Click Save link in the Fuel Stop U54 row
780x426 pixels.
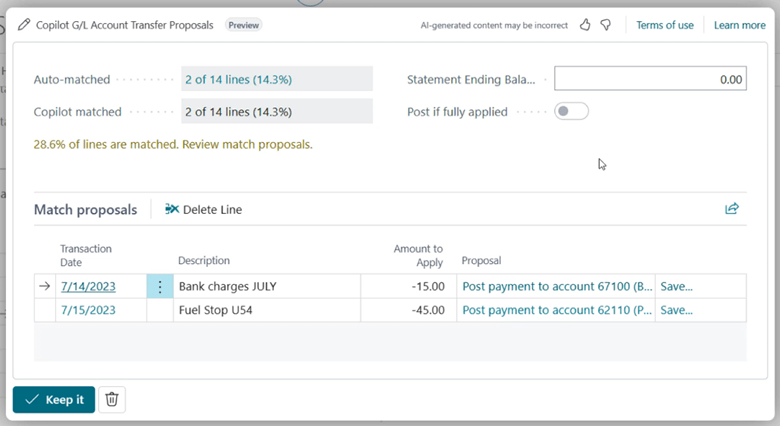pos(677,310)
